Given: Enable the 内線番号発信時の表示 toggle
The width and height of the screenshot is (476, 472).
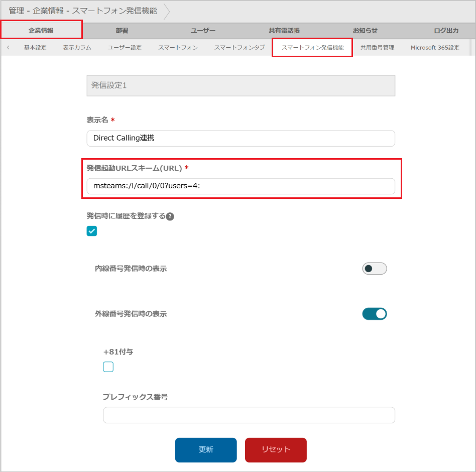Looking at the screenshot, I should (x=374, y=268).
